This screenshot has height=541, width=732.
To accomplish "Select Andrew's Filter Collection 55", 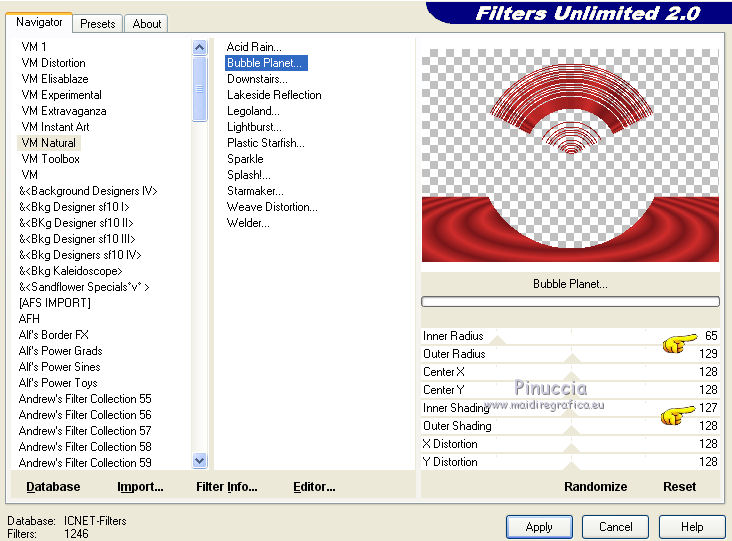I will pyautogui.click(x=85, y=399).
